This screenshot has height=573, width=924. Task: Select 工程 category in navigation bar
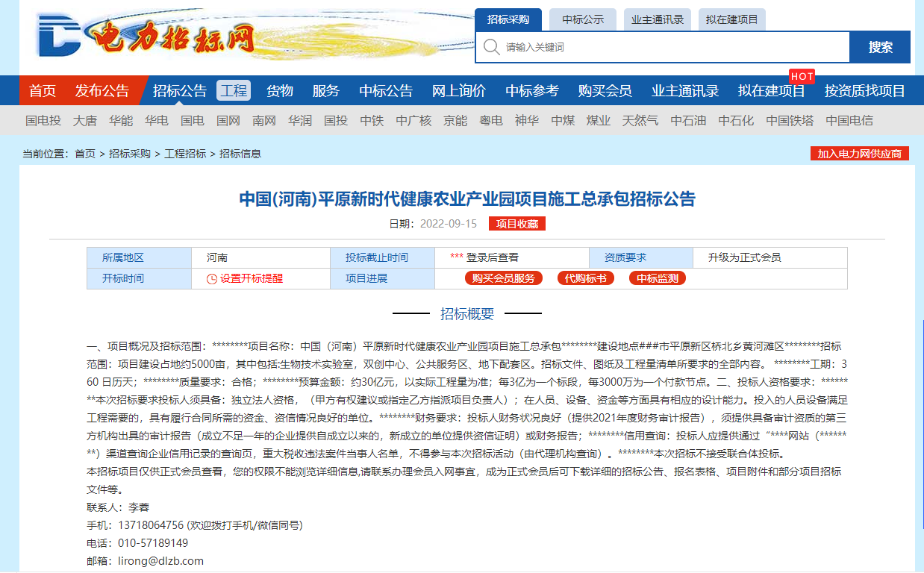pyautogui.click(x=234, y=91)
